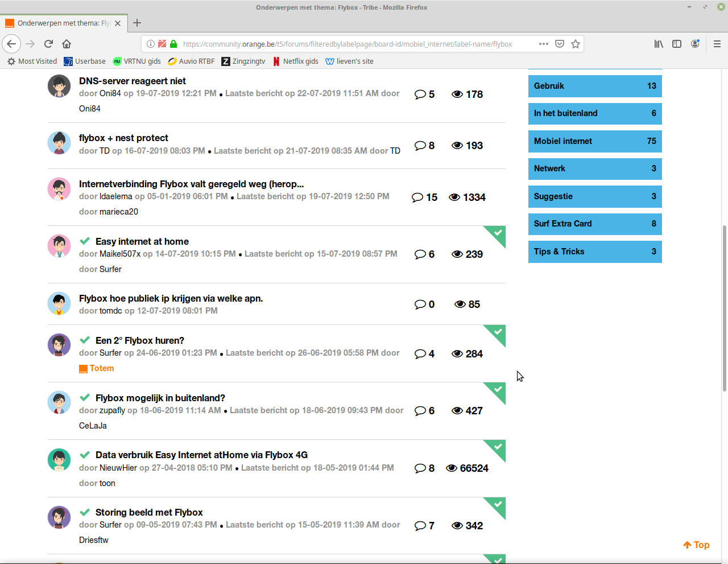Open a new tab with plus button
Image resolution: width=728 pixels, height=564 pixels.
point(137,23)
